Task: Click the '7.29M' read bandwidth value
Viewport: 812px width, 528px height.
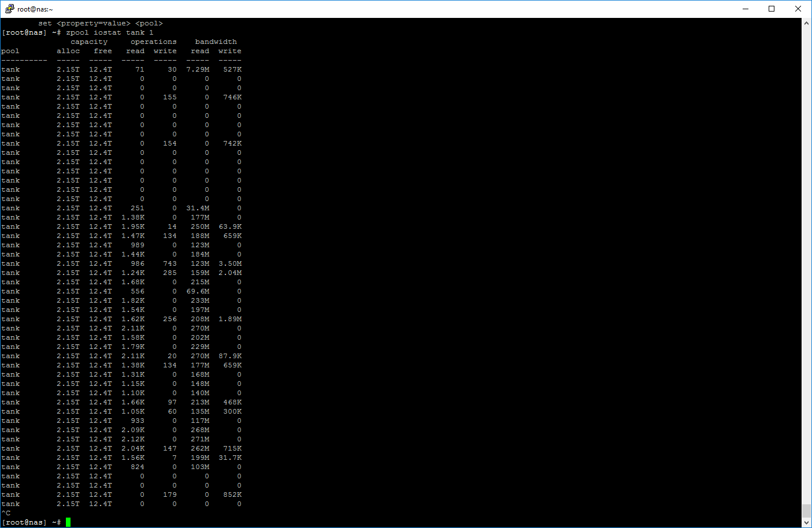Action: point(198,69)
